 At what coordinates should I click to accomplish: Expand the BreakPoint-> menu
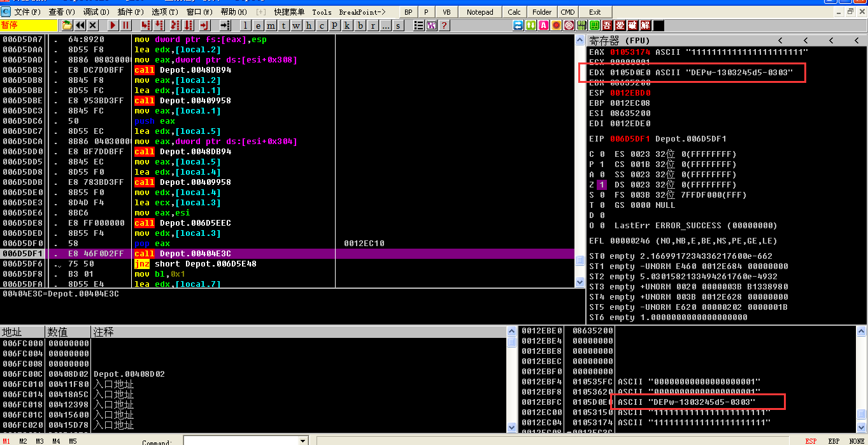point(362,12)
